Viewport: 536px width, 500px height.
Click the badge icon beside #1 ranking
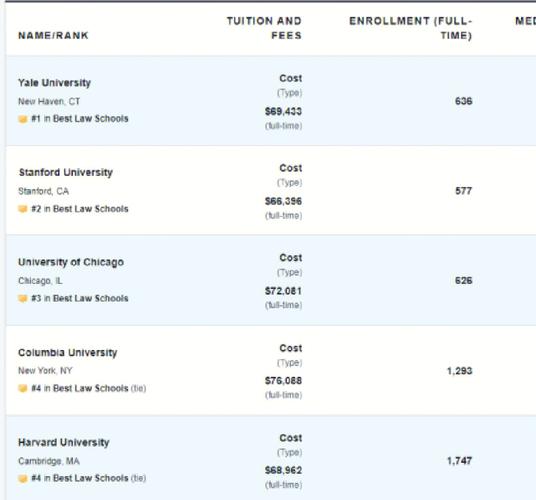coord(23,119)
